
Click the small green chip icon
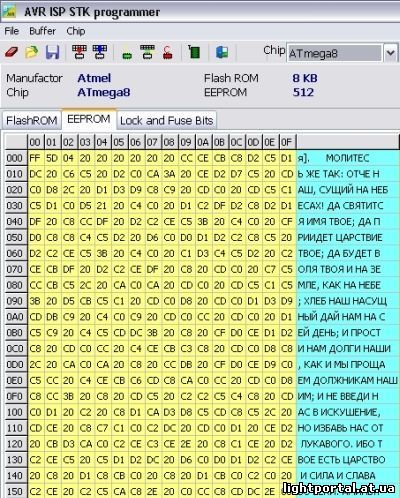[x=127, y=55]
